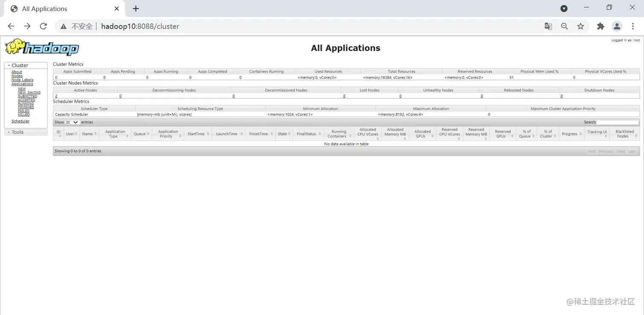Sort the table by FinalStatus column
Viewport: 644px width, 315px height.
coord(308,134)
